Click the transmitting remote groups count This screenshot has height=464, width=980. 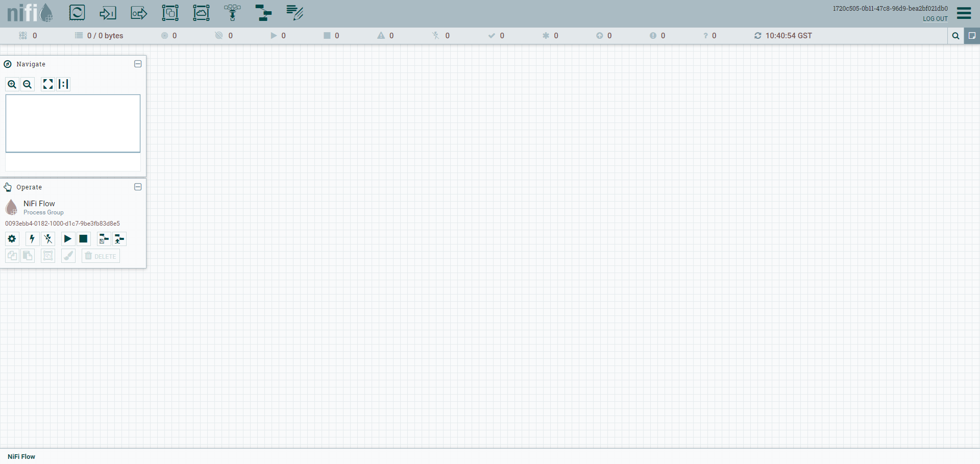(169, 36)
